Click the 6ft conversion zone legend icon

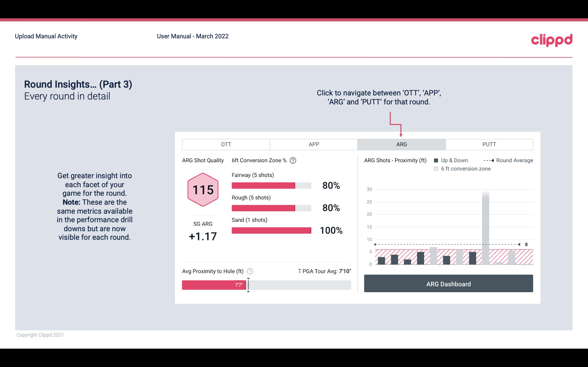click(437, 169)
